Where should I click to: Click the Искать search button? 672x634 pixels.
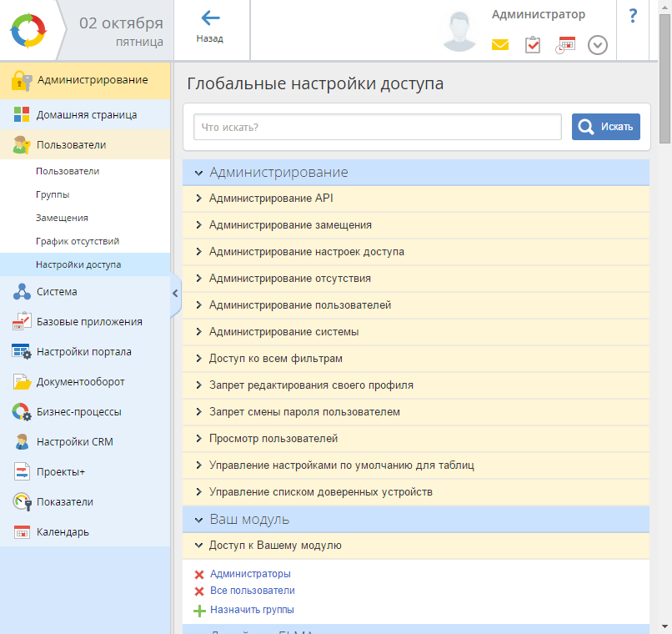point(606,127)
